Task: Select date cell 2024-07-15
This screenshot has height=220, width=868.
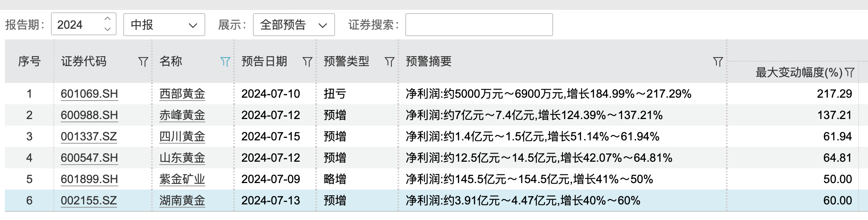Action: click(271, 137)
